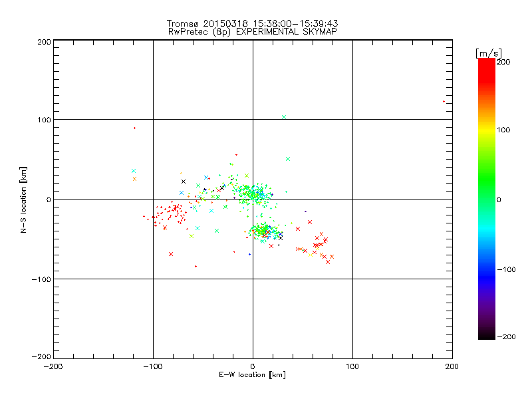Click the colorbar label '200' at top
The height and width of the screenshot is (399, 532).
coord(503,62)
